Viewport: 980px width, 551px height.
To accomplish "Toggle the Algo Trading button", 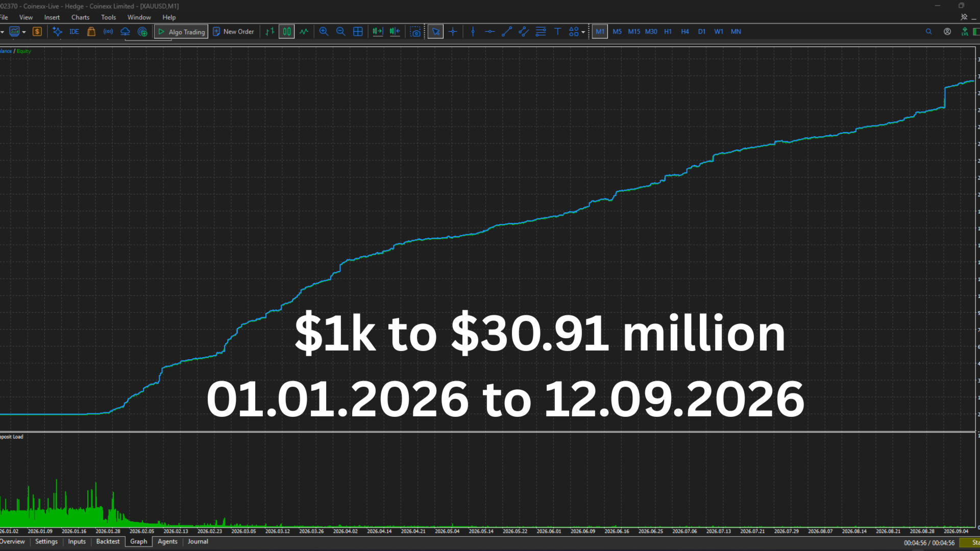I will [181, 32].
